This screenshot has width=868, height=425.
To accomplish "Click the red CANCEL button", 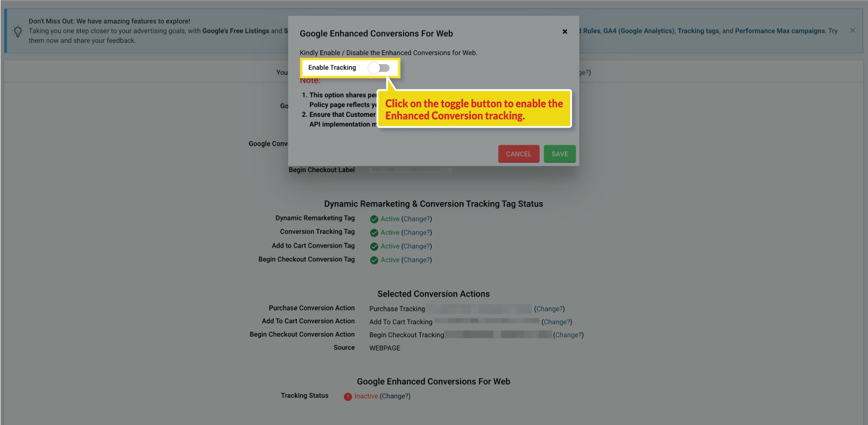I will click(519, 154).
